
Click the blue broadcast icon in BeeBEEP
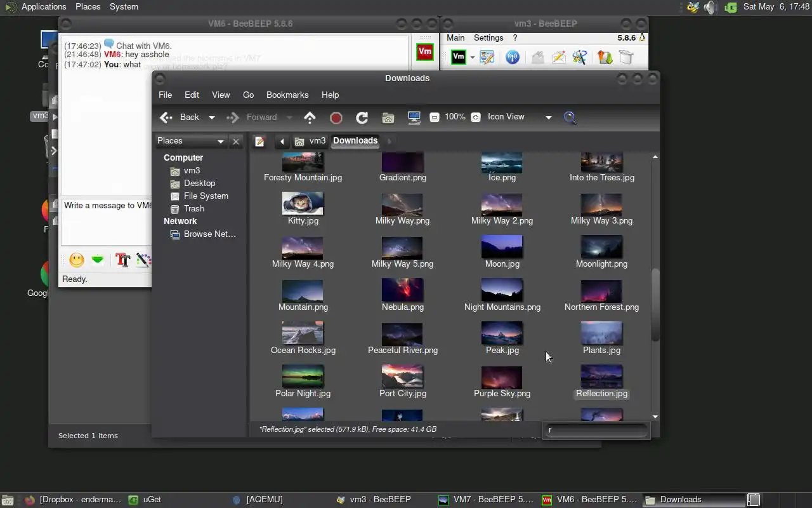pyautogui.click(x=512, y=57)
